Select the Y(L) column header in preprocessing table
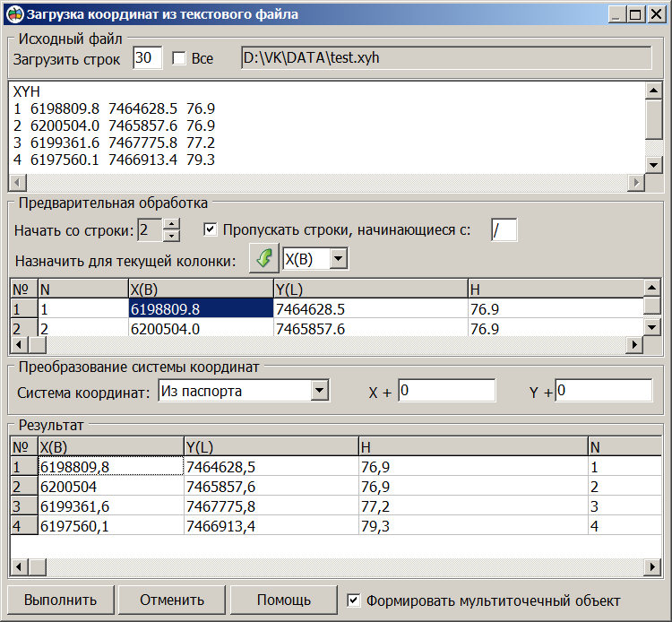The image size is (672, 622). pyautogui.click(x=370, y=289)
